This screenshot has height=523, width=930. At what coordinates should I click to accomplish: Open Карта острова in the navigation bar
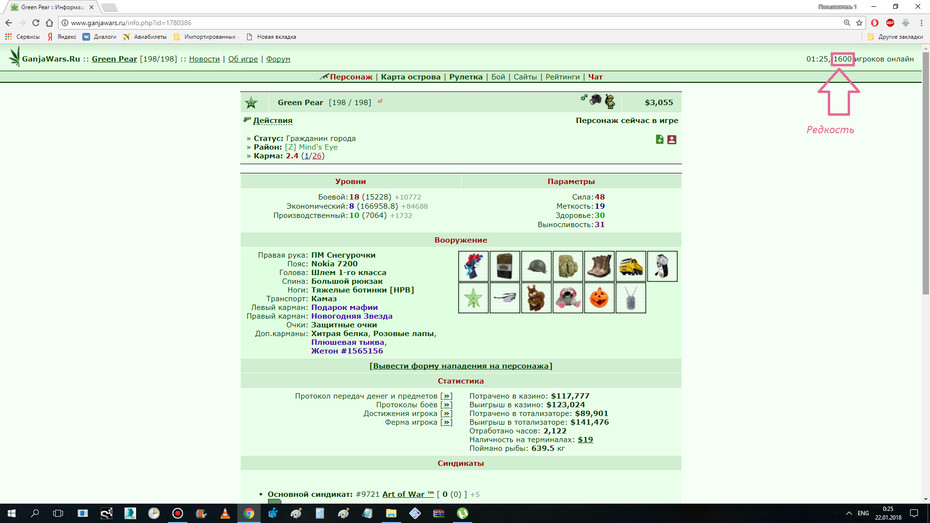tap(410, 76)
